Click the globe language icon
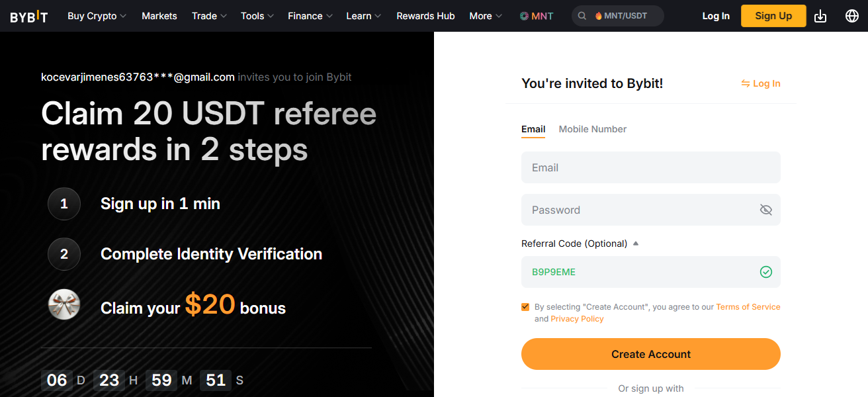 (x=852, y=15)
